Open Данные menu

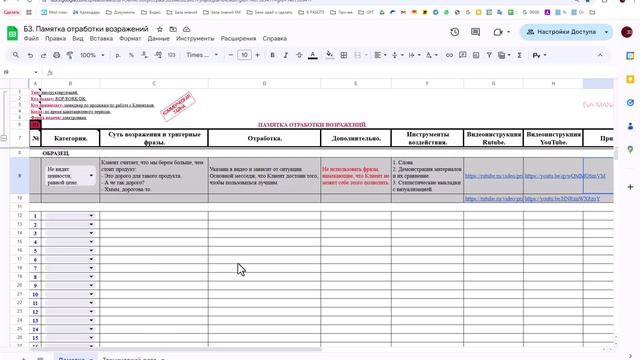pyautogui.click(x=158, y=38)
